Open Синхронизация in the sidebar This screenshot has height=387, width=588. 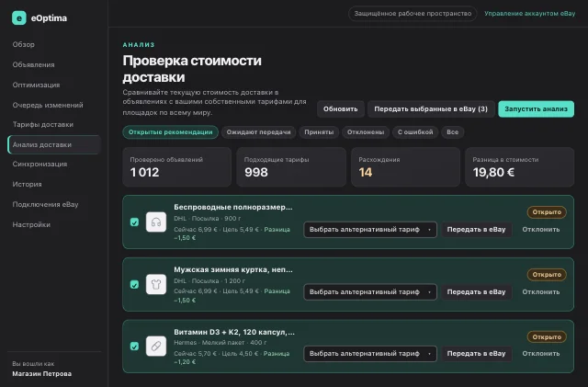tap(40, 164)
